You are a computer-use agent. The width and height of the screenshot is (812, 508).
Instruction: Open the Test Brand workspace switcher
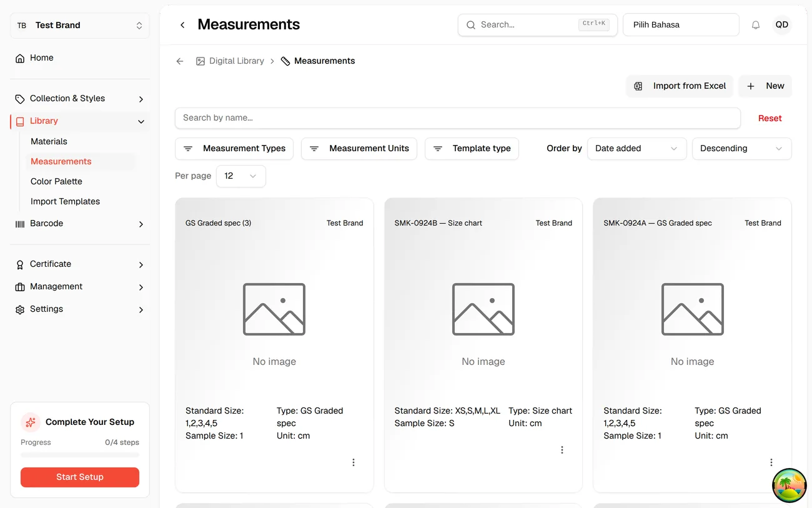point(80,26)
